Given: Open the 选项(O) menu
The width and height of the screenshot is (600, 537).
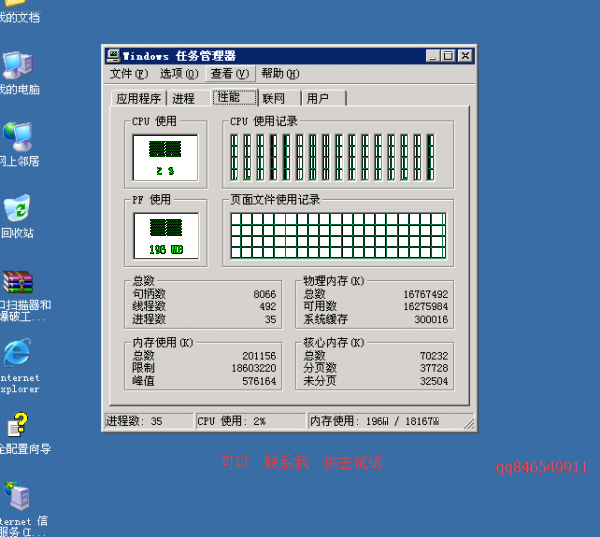Looking at the screenshot, I should 179,73.
